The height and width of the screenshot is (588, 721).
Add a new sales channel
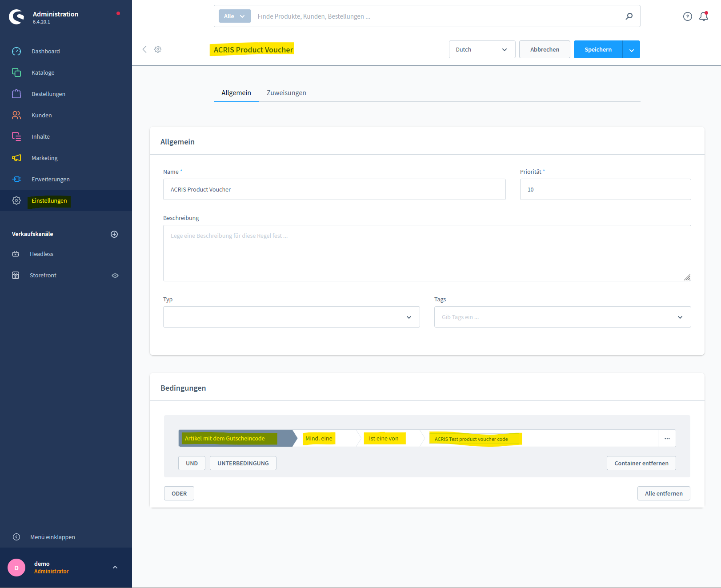(x=114, y=234)
